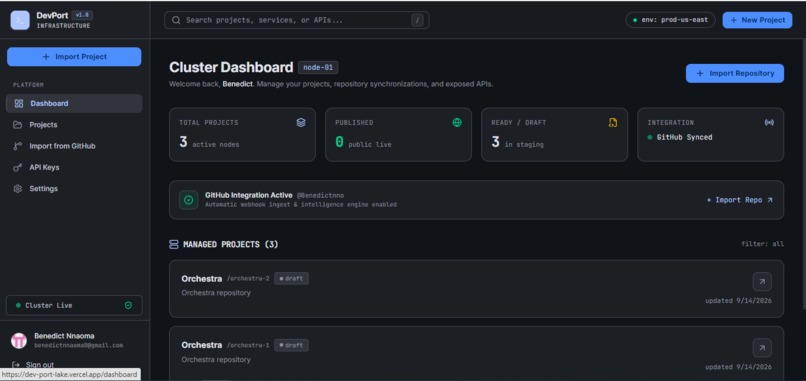Image resolution: width=806 pixels, height=381 pixels.
Task: Click the DevPort terminal logo icon
Action: (20, 20)
